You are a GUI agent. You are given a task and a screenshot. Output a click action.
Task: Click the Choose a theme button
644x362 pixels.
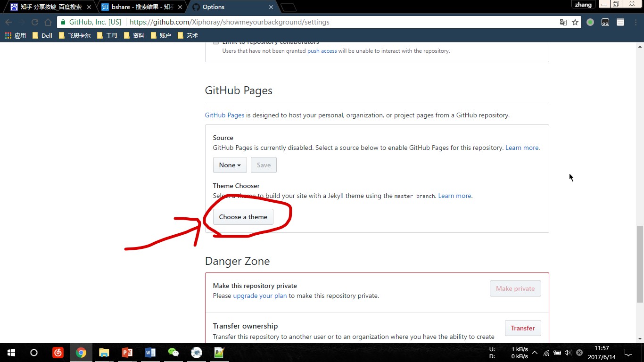[243, 217]
